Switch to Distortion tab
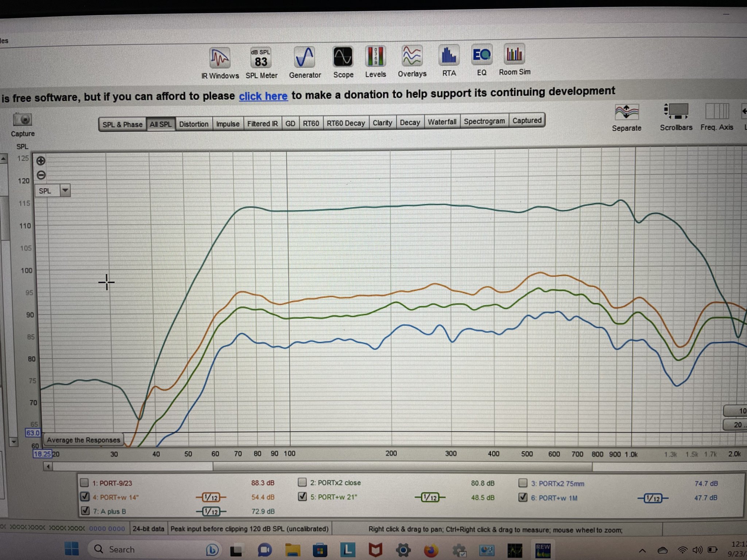Image resolution: width=747 pixels, height=560 pixels. click(194, 124)
